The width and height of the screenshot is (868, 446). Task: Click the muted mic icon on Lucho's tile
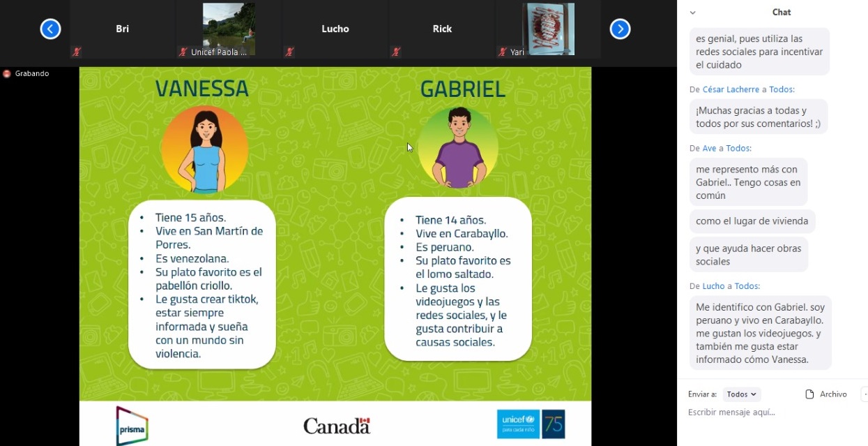tap(289, 52)
